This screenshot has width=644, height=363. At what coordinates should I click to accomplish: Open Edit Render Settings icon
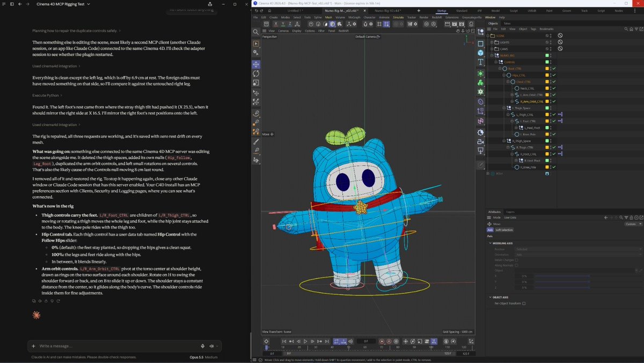pyautogui.click(x=462, y=24)
